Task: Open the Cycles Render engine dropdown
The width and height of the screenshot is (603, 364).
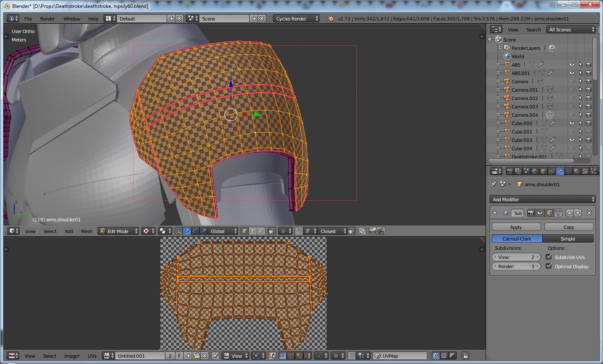Action: click(x=296, y=19)
